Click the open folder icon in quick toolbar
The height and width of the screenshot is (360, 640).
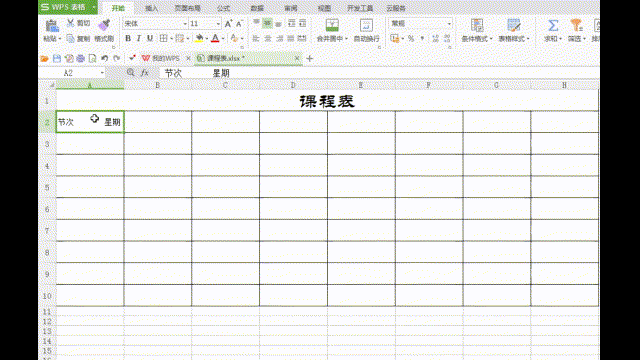(44, 59)
